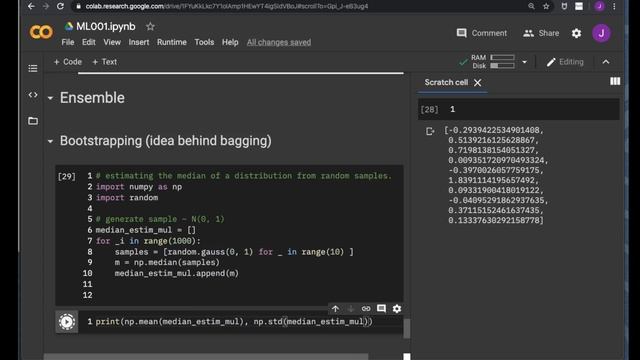Open the table of contents sidebar icon
Screen dimensions: 640x360
(x=33, y=68)
